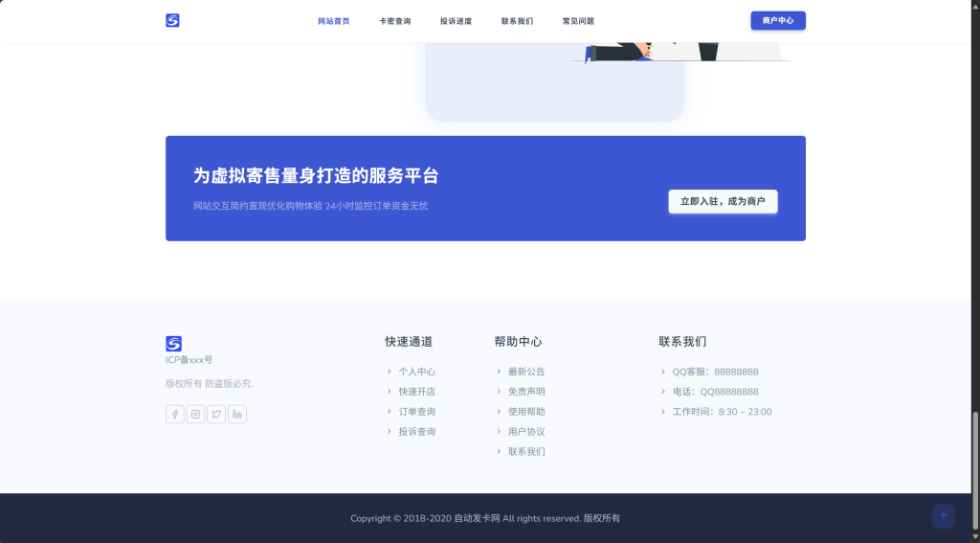
Task: Click the site logo in the header
Action: click(172, 21)
